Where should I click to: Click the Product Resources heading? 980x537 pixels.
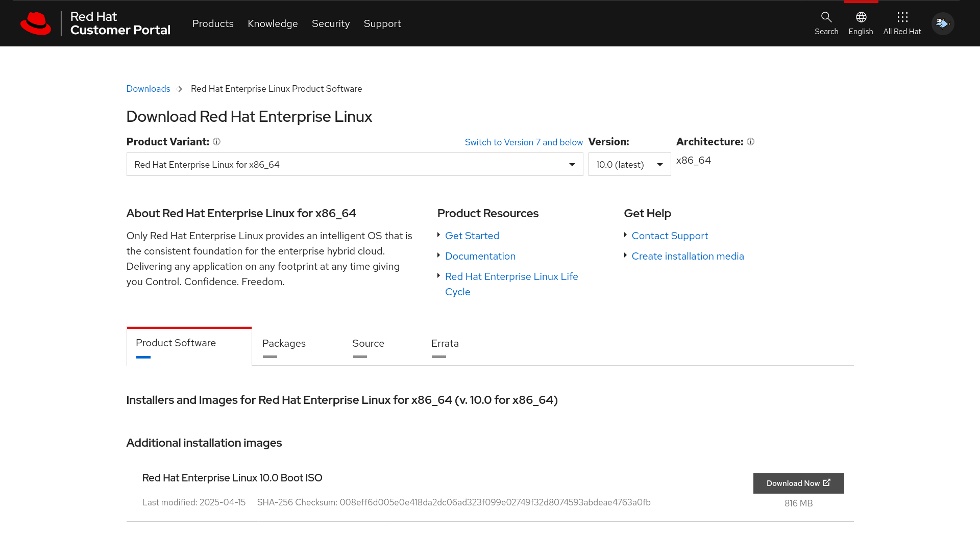[x=488, y=213]
